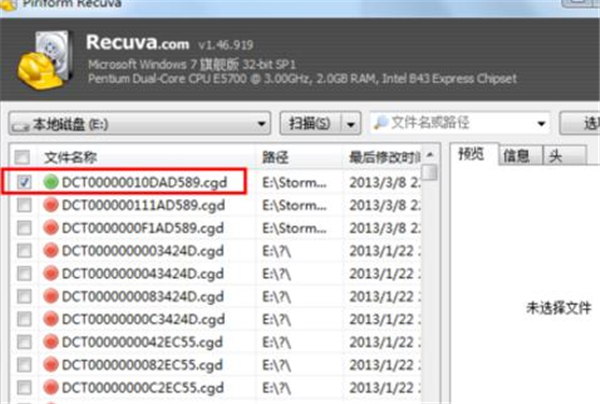Switch to the 头 tab
Screen dimensions: 600x404
point(554,155)
